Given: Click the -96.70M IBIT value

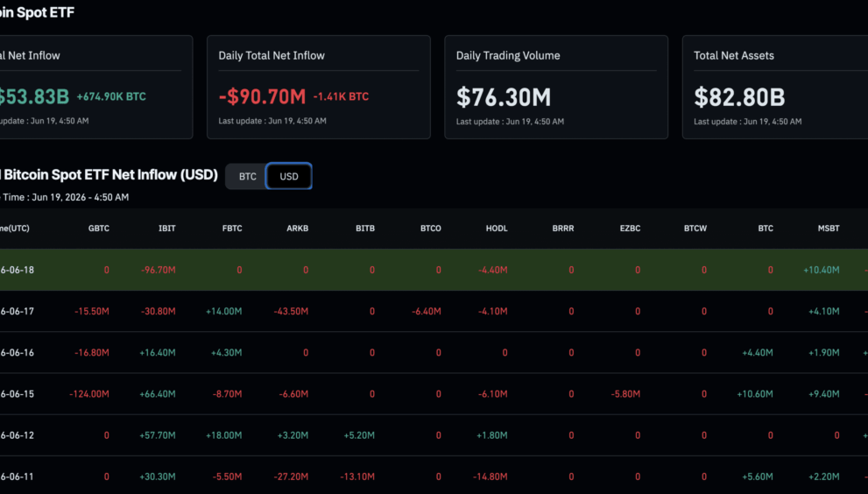Looking at the screenshot, I should [159, 270].
